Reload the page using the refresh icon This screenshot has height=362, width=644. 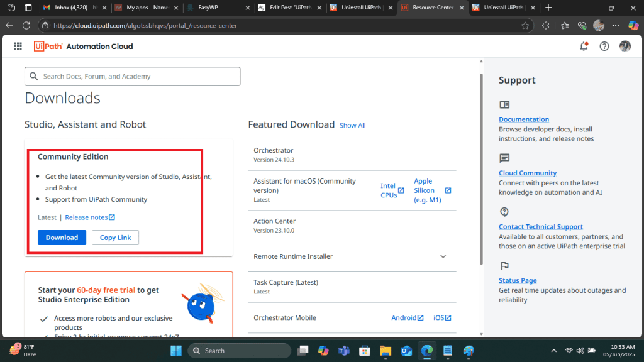click(x=26, y=26)
